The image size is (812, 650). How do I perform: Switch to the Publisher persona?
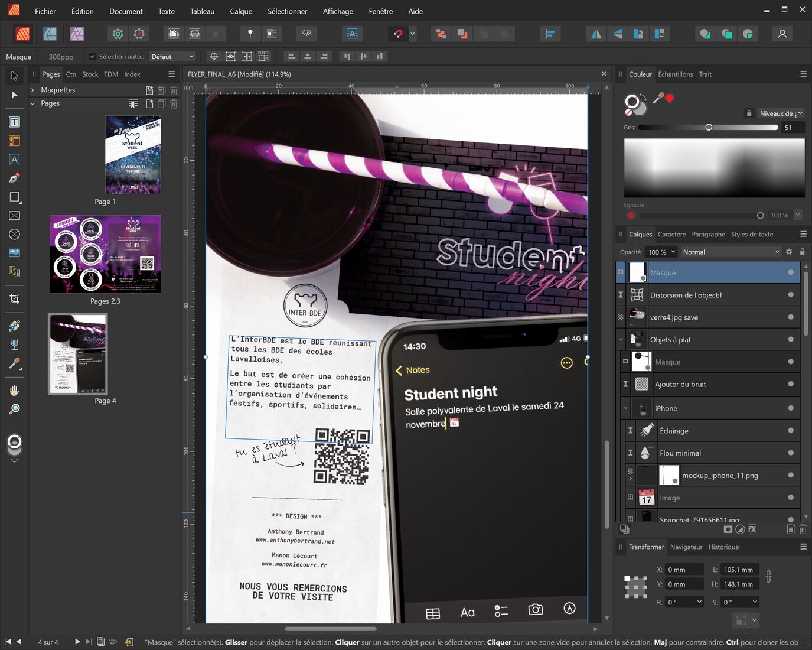point(22,34)
